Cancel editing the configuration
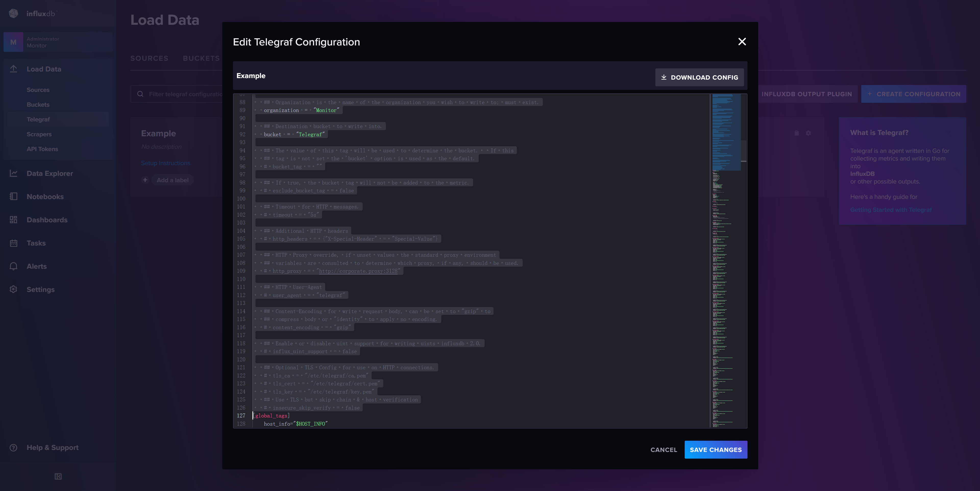This screenshot has height=491, width=980. tap(664, 450)
